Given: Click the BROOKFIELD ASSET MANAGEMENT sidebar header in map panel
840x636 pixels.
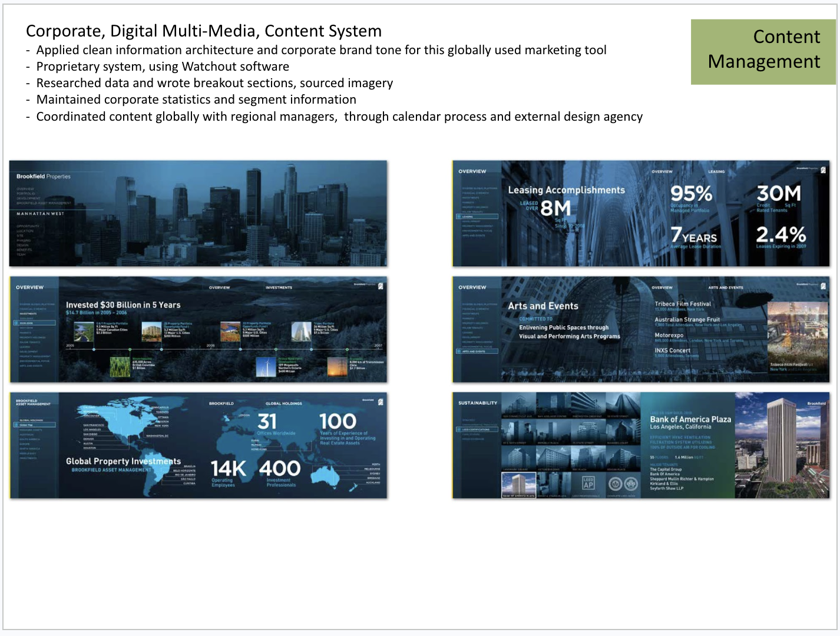Looking at the screenshot, I should coord(33,402).
